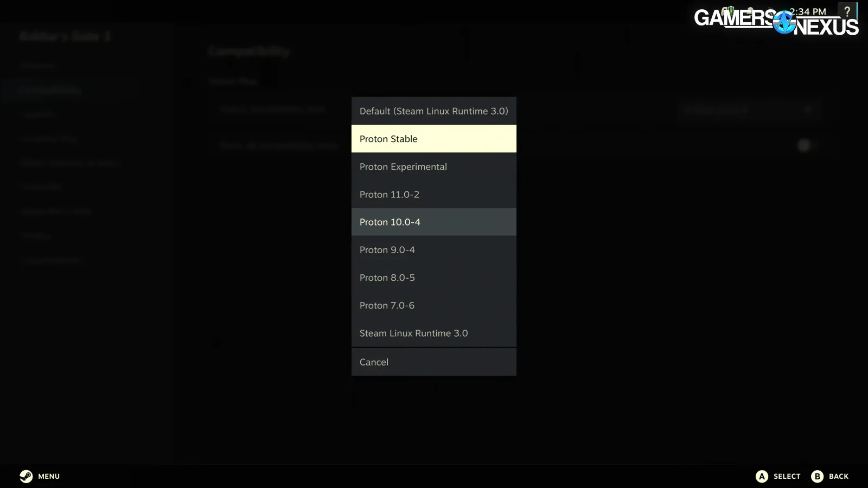
Task: Open the question mark help icon
Action: pyautogui.click(x=847, y=11)
